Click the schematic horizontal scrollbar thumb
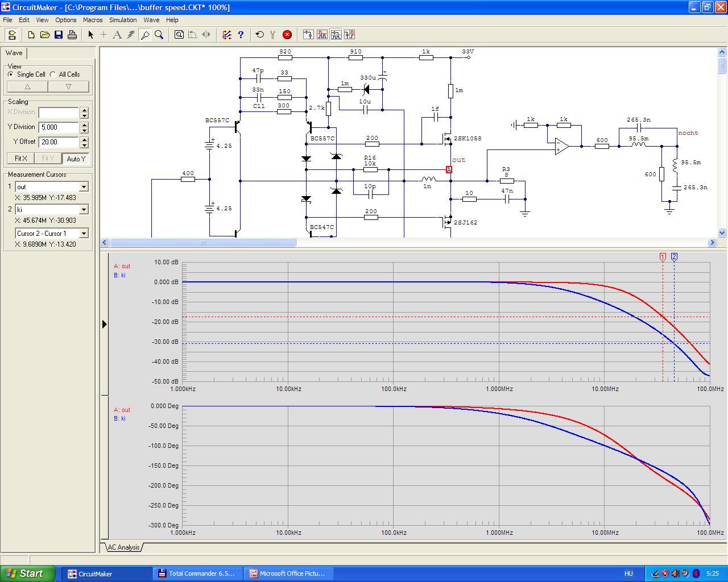This screenshot has width=728, height=582. [202, 243]
